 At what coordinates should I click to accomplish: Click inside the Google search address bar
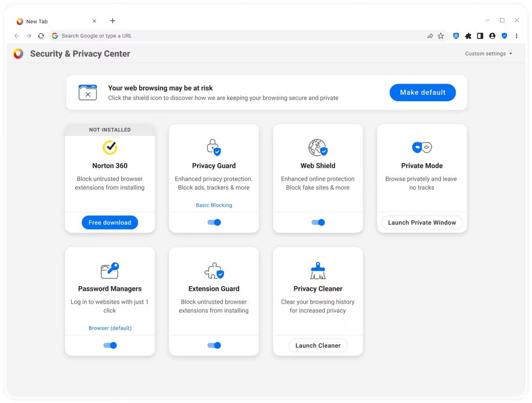[156, 35]
